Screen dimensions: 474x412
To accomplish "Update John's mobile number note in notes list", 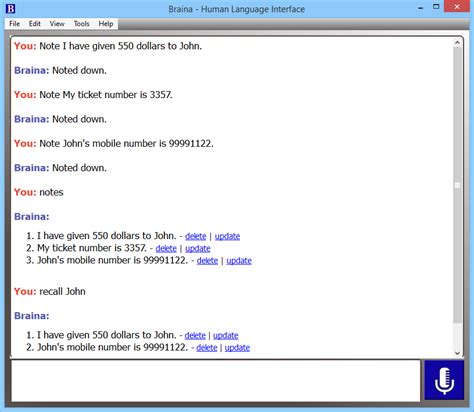I will [239, 261].
